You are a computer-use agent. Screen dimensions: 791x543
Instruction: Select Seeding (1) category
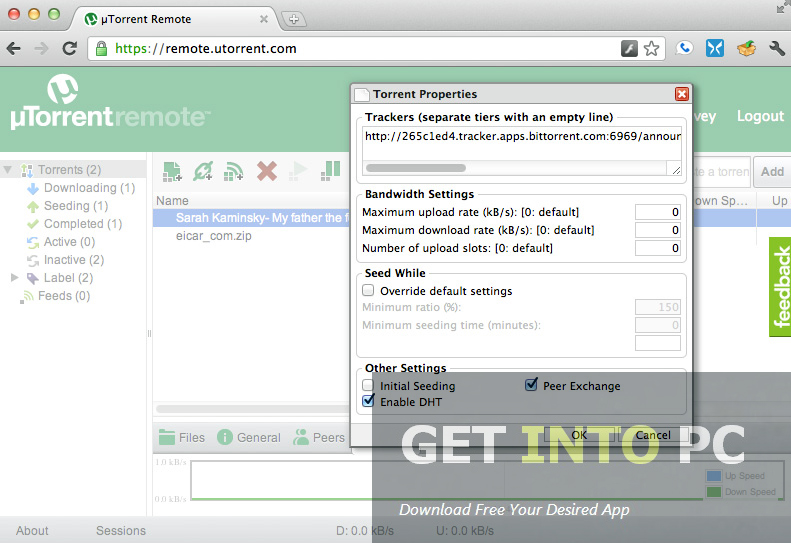click(x=76, y=206)
